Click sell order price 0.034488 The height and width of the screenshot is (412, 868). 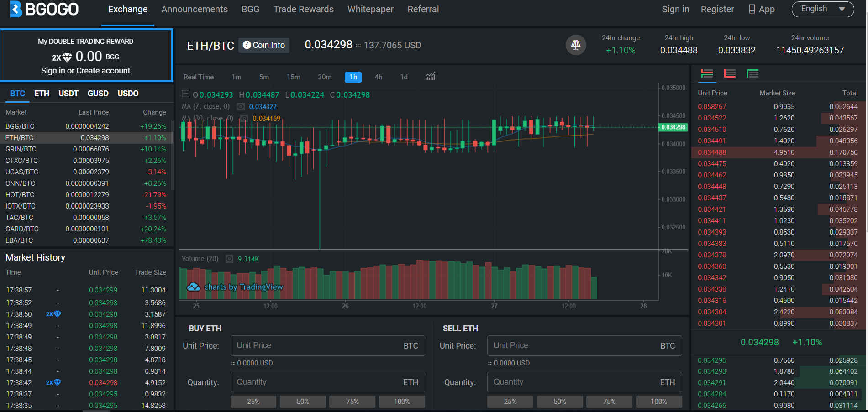point(712,152)
